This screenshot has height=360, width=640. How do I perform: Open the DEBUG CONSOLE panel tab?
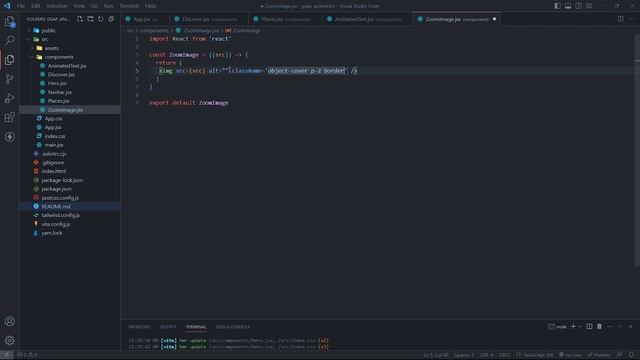[x=233, y=327]
